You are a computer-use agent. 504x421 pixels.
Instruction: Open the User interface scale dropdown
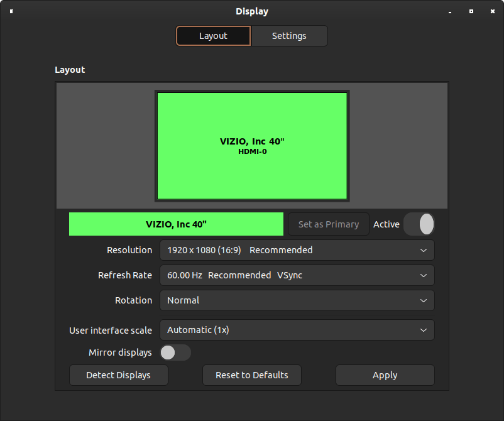(297, 330)
